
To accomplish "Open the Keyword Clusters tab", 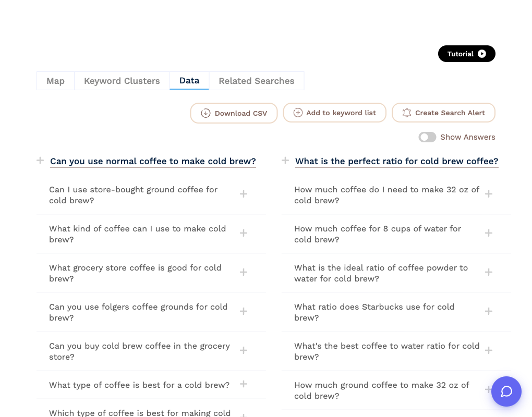I will tap(122, 81).
